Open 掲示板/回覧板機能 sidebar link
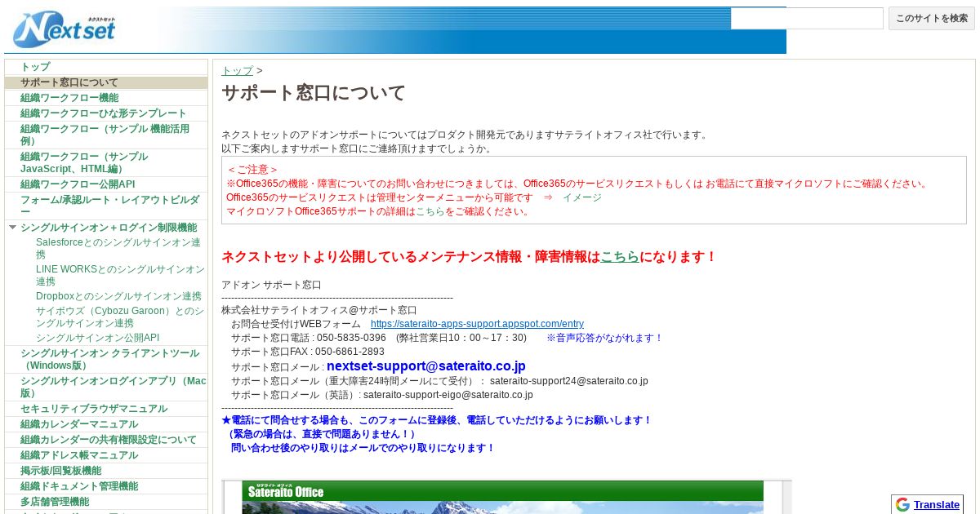The height and width of the screenshot is (514, 980). 61,471
